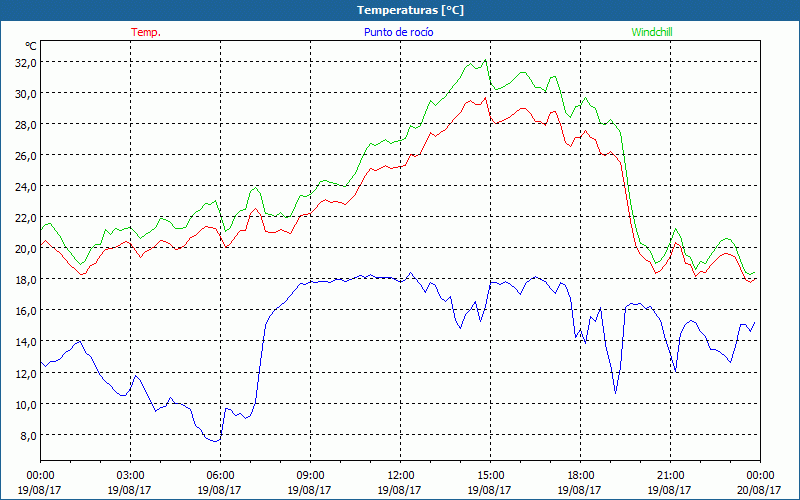The height and width of the screenshot is (500, 800).
Task: Click the blue dew point minimum near 06:00
Action: 216,441
